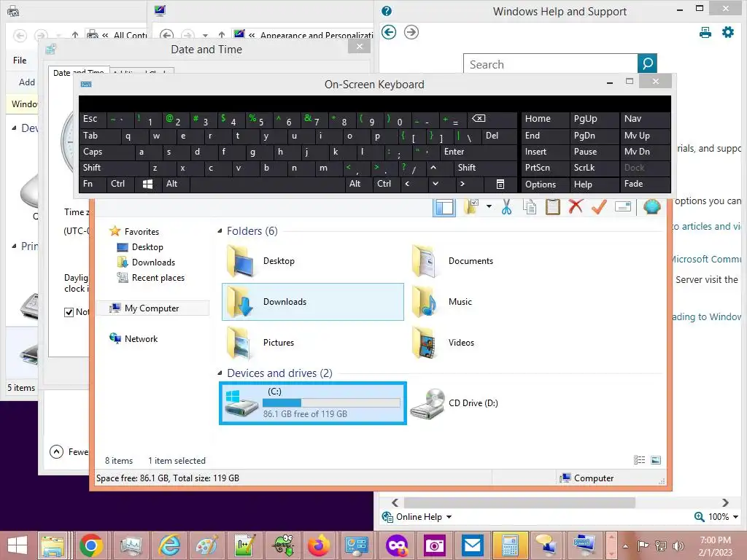Toggle the Alt key beside Windows key
The height and width of the screenshot is (560, 747).
tap(176, 184)
